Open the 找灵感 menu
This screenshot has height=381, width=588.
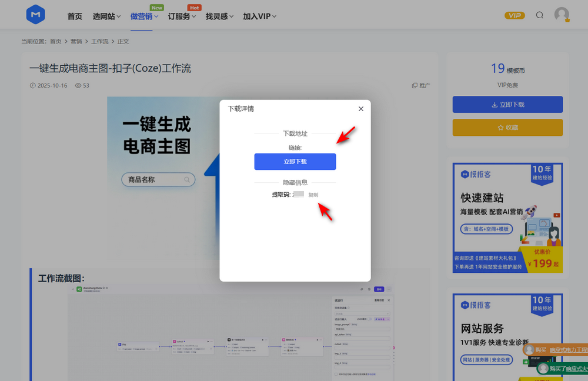pos(220,16)
